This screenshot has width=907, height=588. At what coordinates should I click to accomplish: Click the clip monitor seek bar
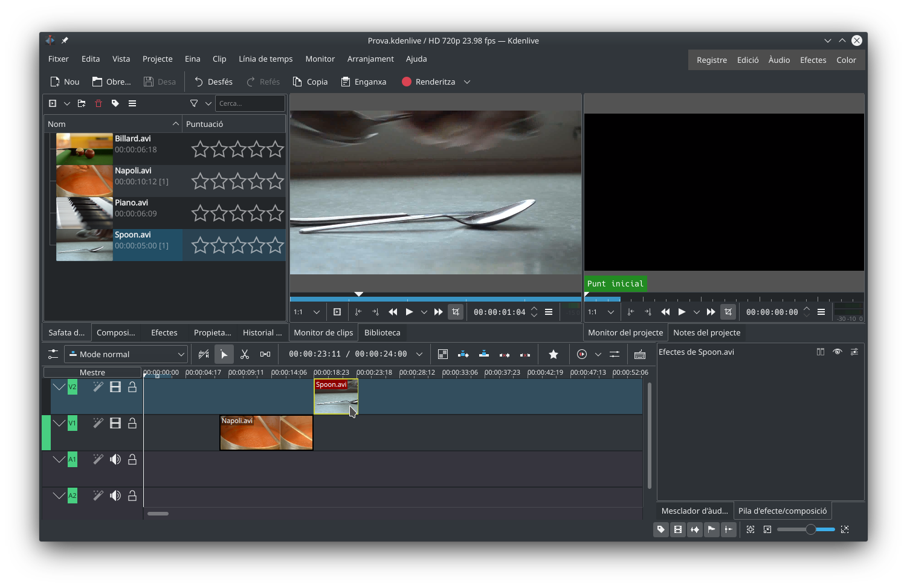[436, 298]
